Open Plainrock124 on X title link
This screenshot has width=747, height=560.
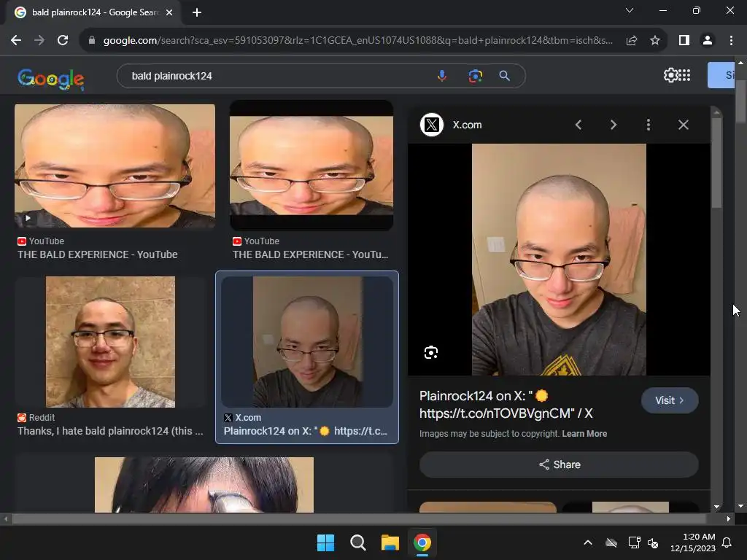pos(506,404)
